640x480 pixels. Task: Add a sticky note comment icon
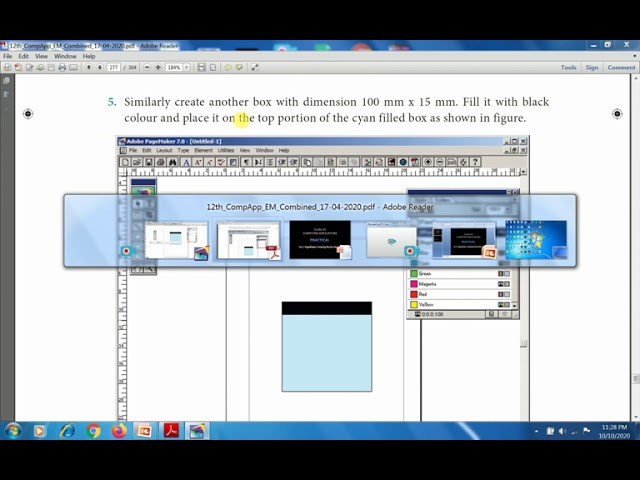228,67
